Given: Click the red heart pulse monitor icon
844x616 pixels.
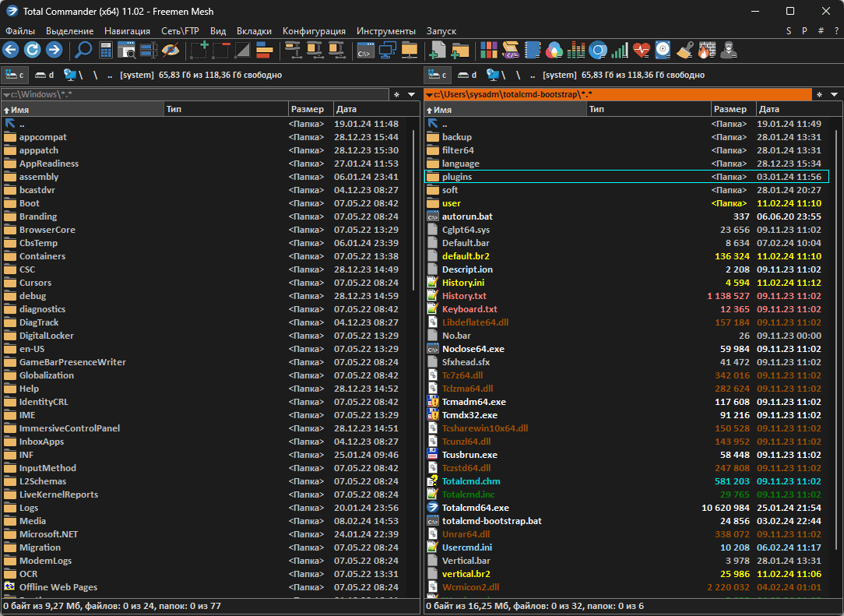Looking at the screenshot, I should (641, 51).
